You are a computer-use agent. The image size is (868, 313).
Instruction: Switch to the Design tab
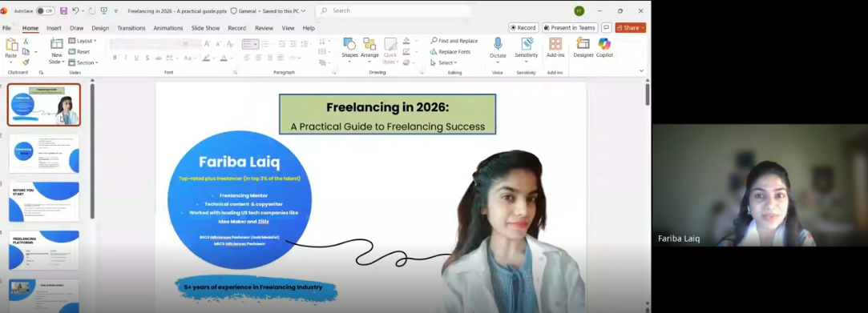(x=100, y=28)
